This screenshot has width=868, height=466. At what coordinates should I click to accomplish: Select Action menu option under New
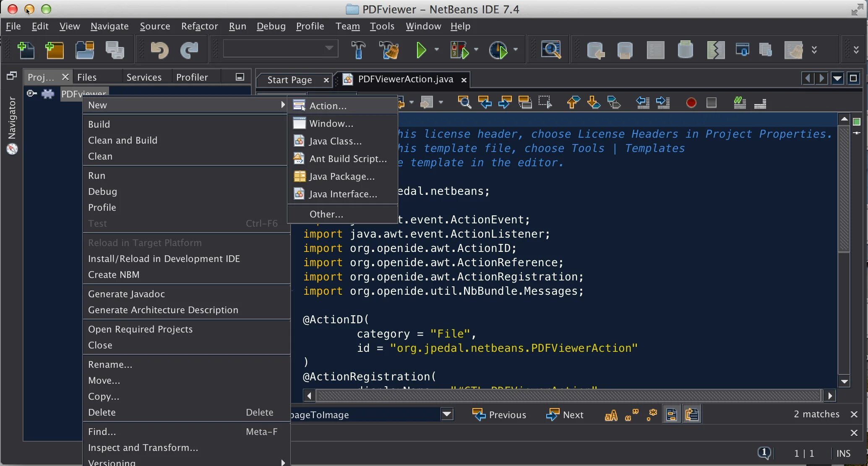[327, 106]
